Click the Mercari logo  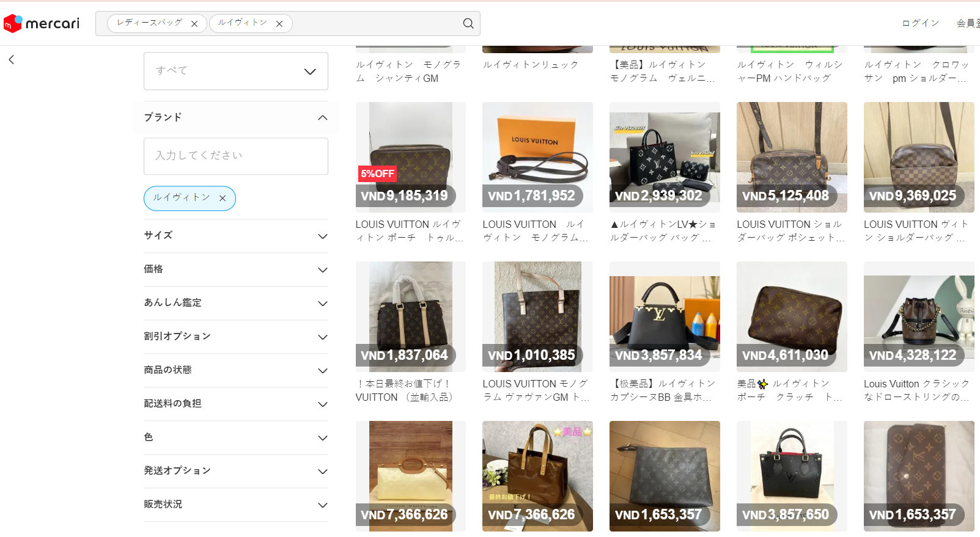pos(42,23)
